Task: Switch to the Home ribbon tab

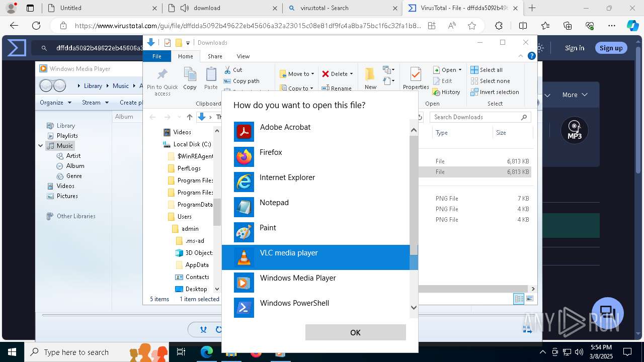Action: pyautogui.click(x=185, y=56)
